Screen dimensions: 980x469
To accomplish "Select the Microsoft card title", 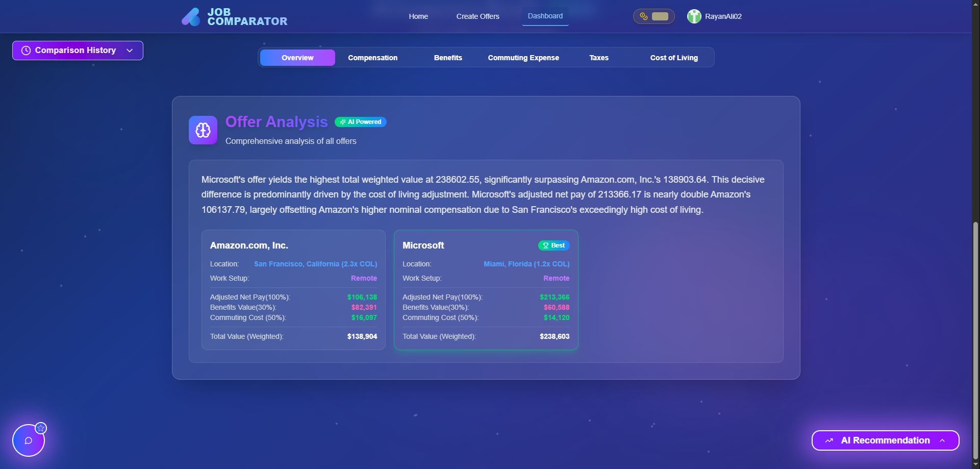I will [x=423, y=245].
